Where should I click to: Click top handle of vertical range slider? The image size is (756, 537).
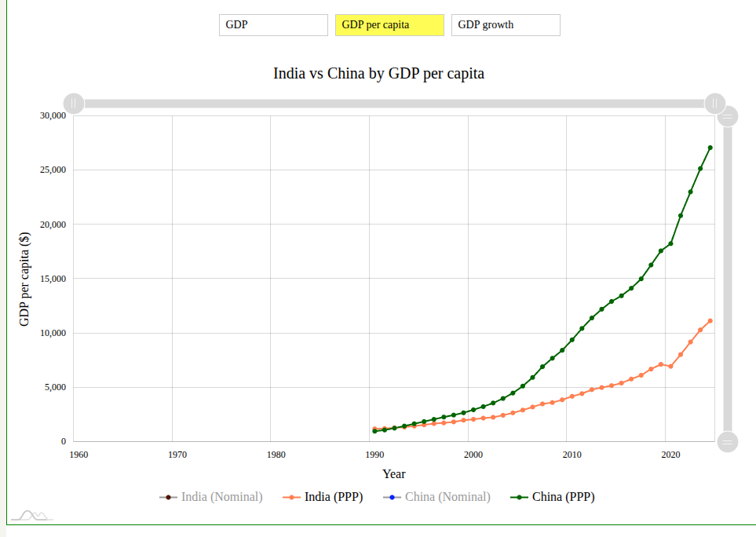tap(728, 116)
